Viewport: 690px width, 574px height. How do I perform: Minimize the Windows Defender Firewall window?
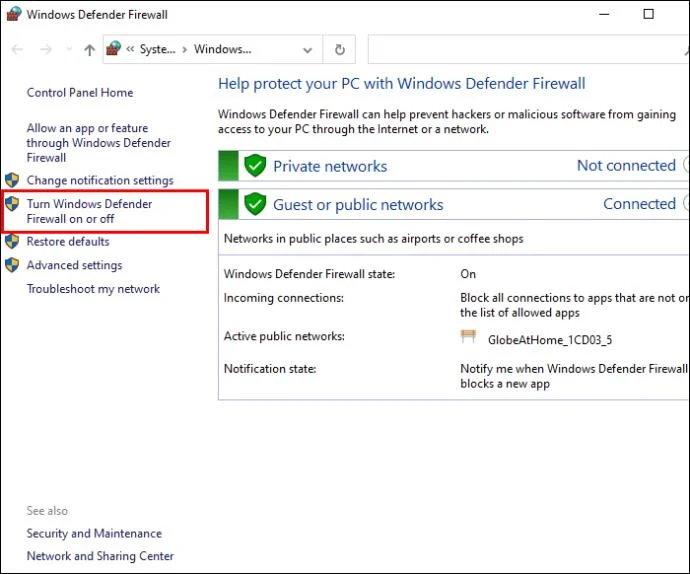tap(605, 14)
